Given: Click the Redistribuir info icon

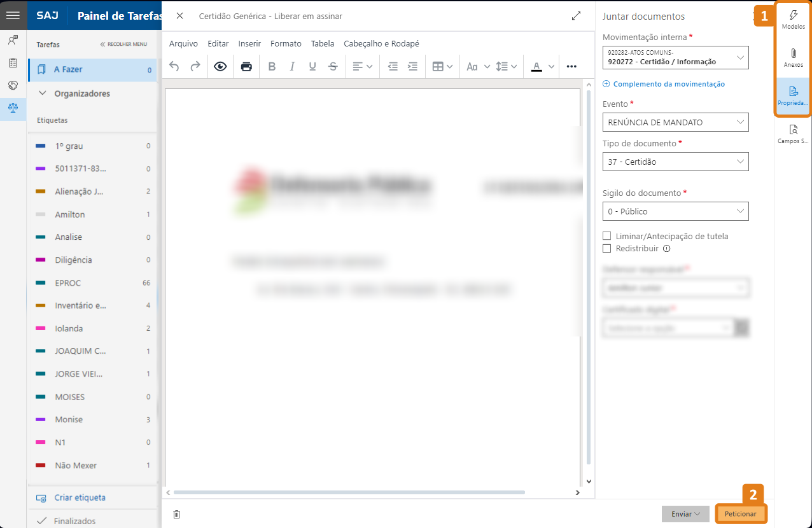Looking at the screenshot, I should pyautogui.click(x=667, y=249).
